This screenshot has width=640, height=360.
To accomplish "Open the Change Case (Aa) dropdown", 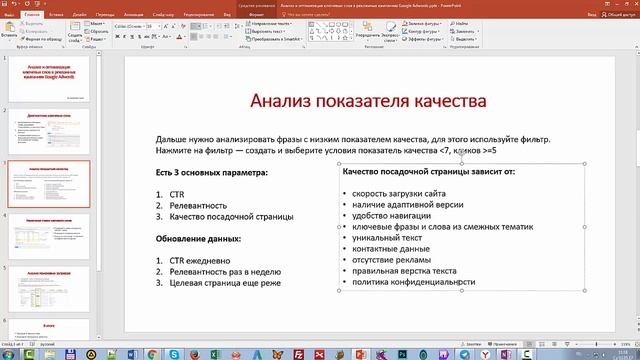I will [166, 37].
